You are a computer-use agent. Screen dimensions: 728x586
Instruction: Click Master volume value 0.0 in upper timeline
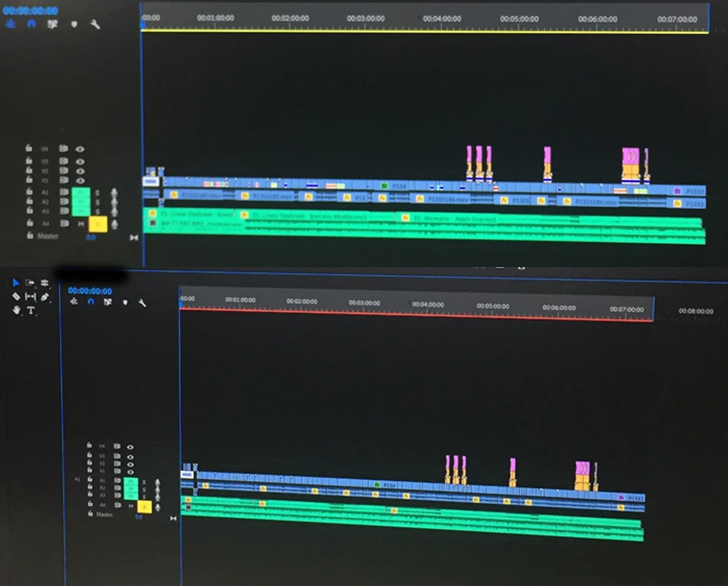pyautogui.click(x=91, y=237)
